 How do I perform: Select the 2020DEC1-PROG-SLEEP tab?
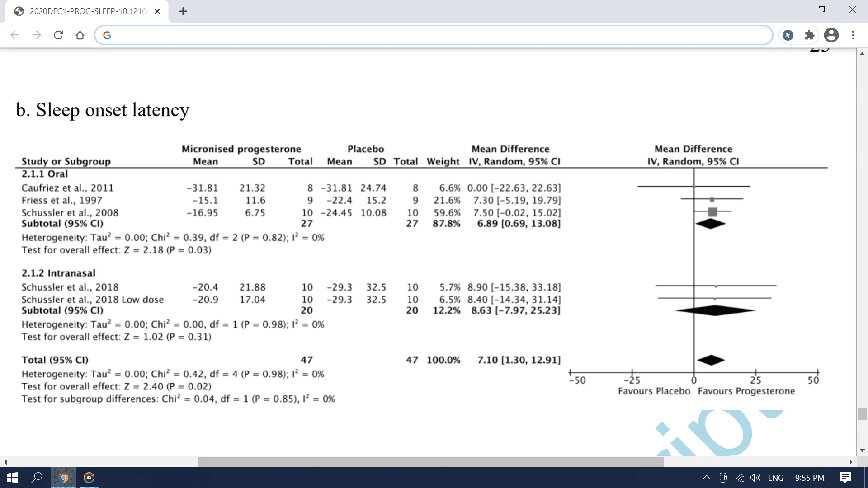coord(87,11)
